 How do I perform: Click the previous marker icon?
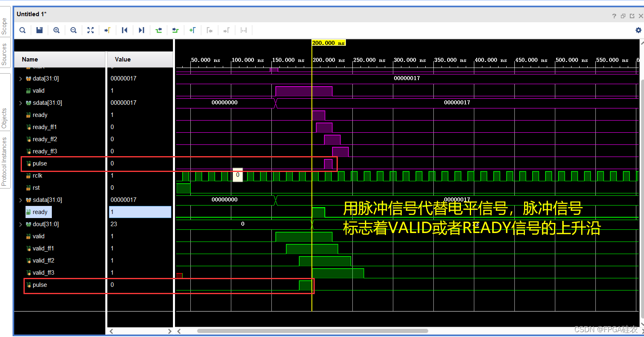point(209,30)
